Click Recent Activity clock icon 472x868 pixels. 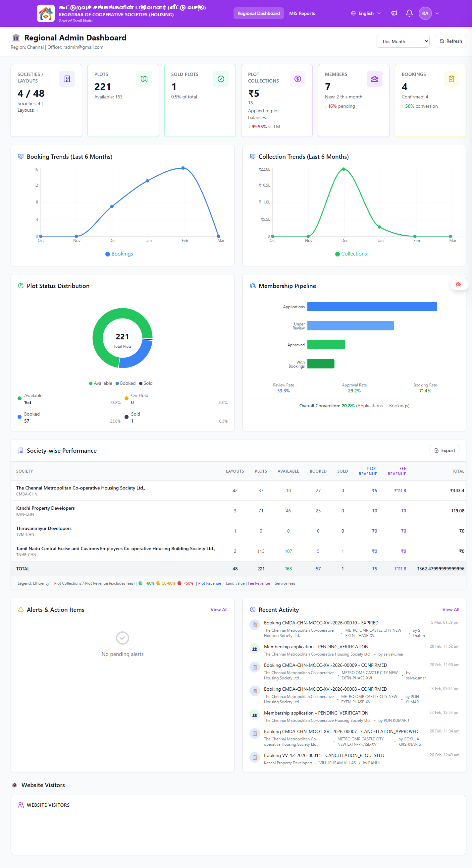(253, 609)
